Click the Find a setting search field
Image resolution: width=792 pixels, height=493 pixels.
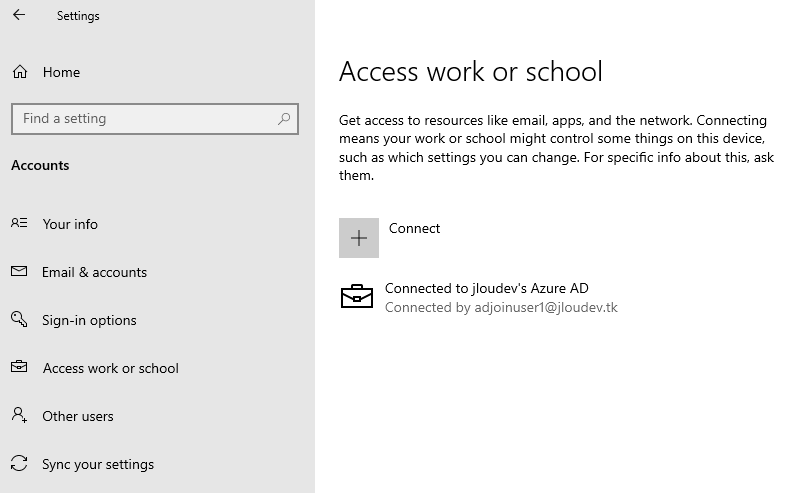155,119
